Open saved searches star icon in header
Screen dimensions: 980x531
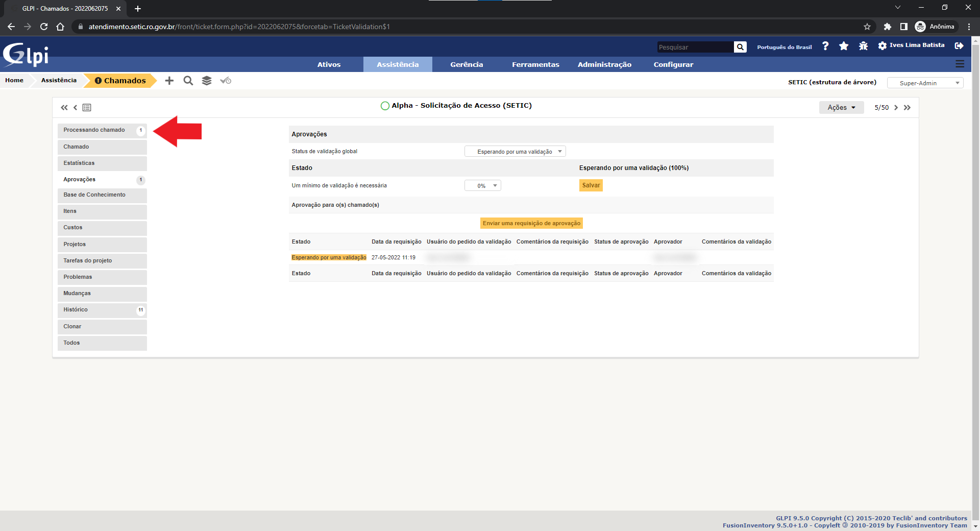click(x=844, y=46)
